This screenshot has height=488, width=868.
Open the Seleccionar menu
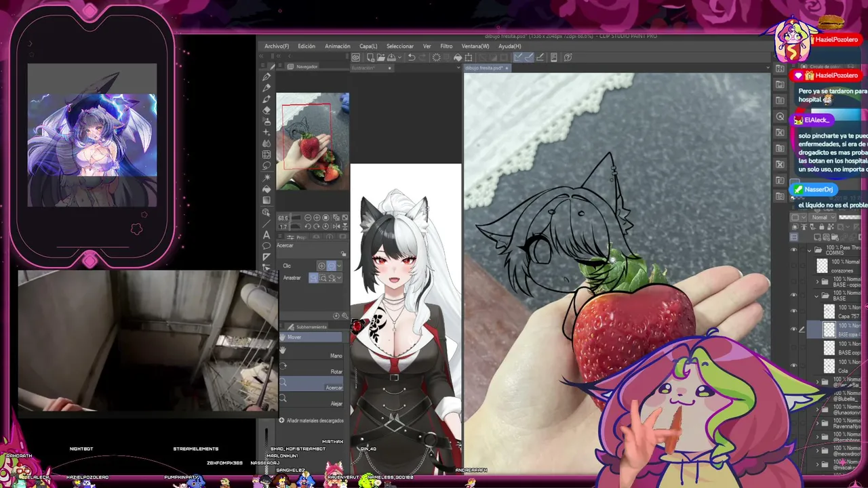[x=400, y=46]
